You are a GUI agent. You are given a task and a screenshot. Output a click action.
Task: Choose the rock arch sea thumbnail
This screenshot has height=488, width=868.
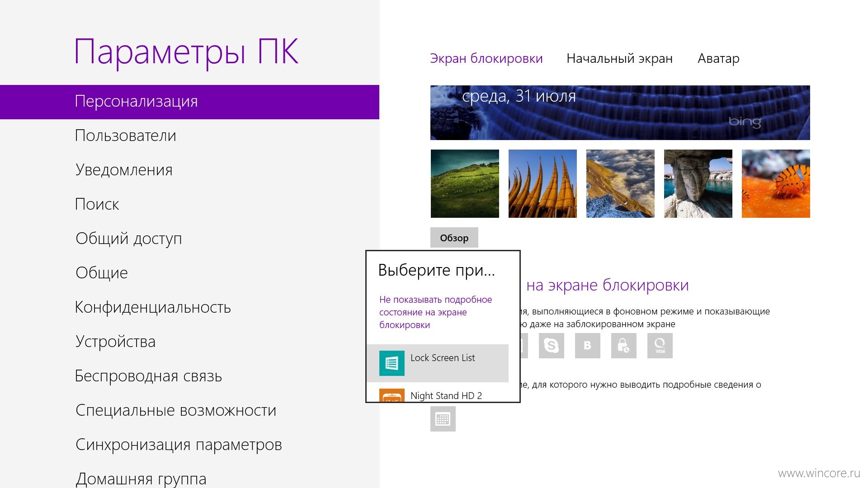point(698,183)
